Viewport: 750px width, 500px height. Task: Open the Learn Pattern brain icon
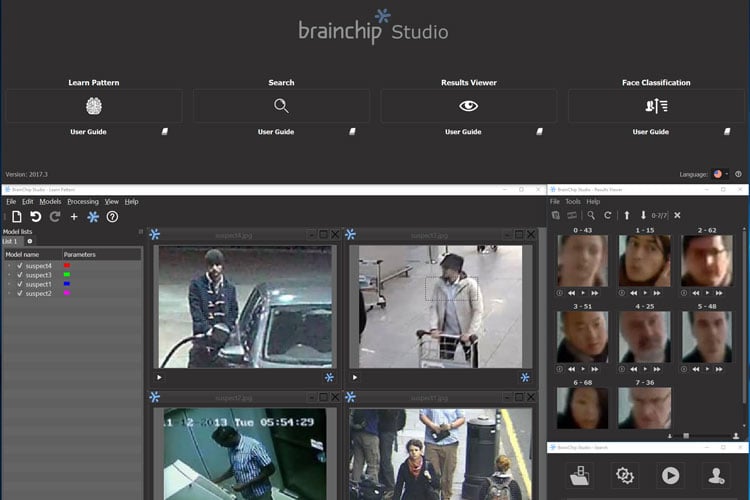tap(94, 106)
